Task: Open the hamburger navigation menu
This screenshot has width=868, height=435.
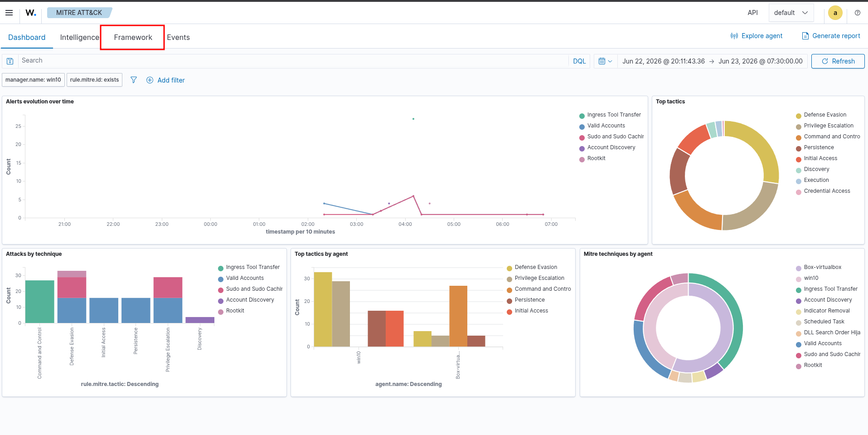Action: point(9,13)
